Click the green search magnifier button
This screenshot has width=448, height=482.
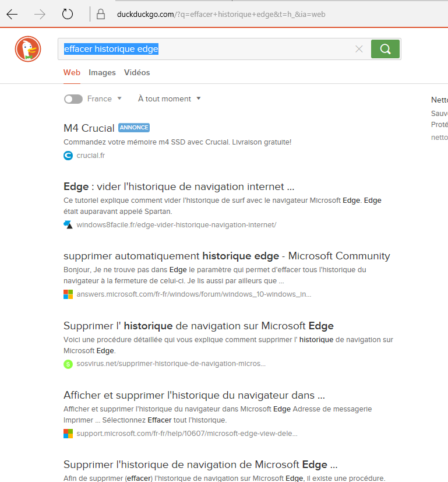click(385, 49)
